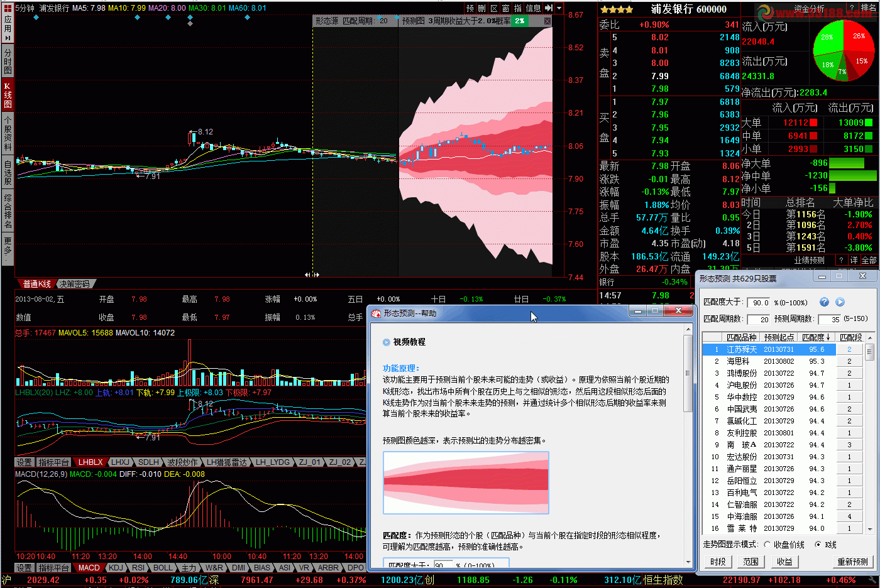Click 匹配段 button for 中海油服 row
Image resolution: width=880 pixels, height=588 pixels.
[849, 516]
